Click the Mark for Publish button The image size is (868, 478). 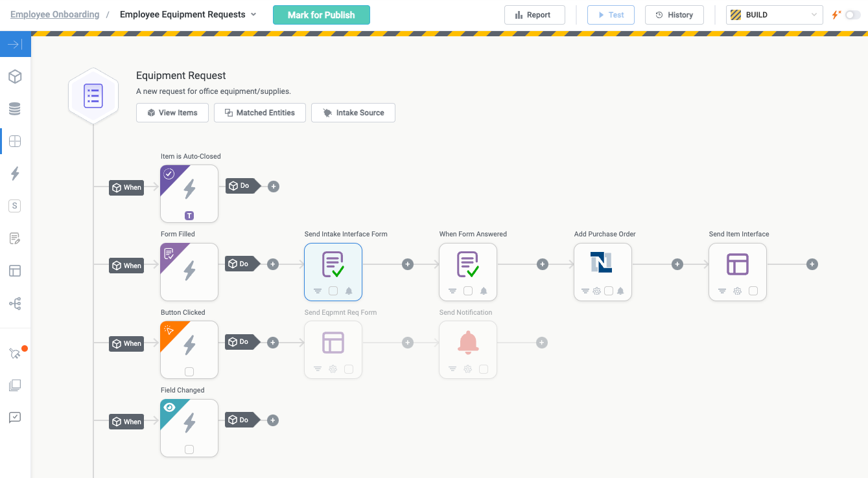tap(322, 14)
